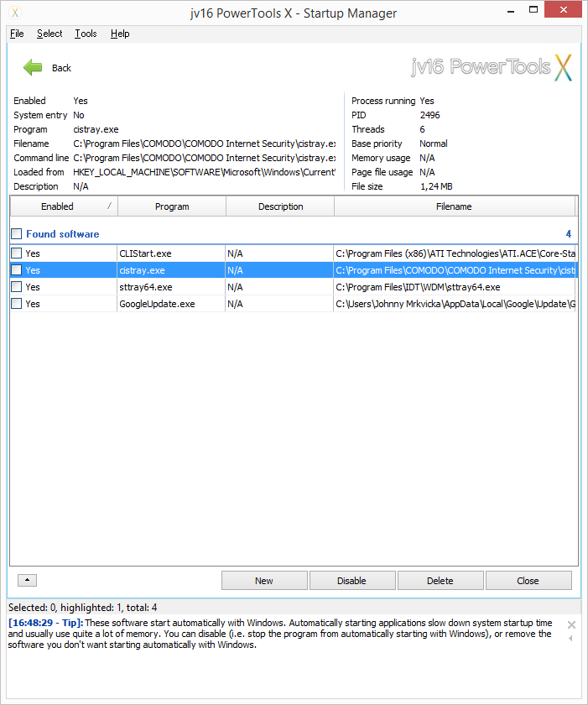Click the Johnny Mrkvicka AppData path cell
588x705 pixels.
pyautogui.click(x=455, y=304)
